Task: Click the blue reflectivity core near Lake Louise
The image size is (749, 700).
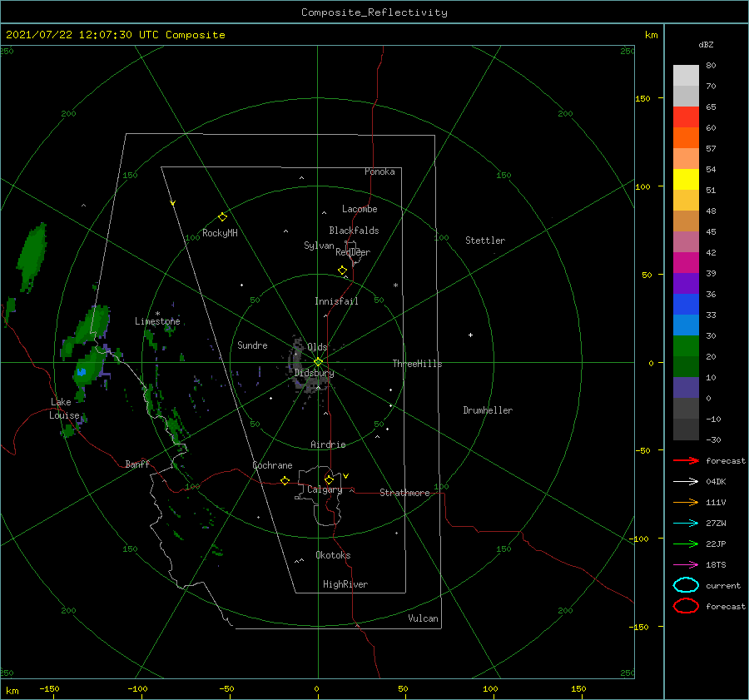Action: [82, 371]
